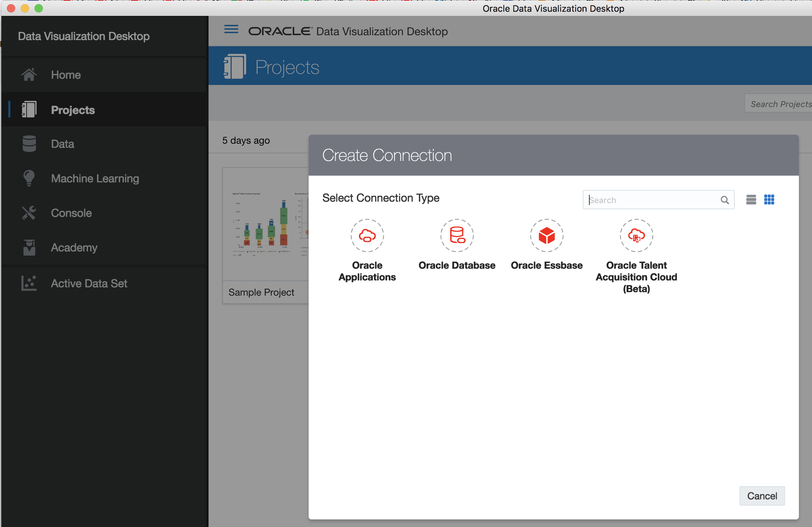This screenshot has width=812, height=527.
Task: Click the Machine Learning lightbulb icon
Action: click(x=29, y=178)
